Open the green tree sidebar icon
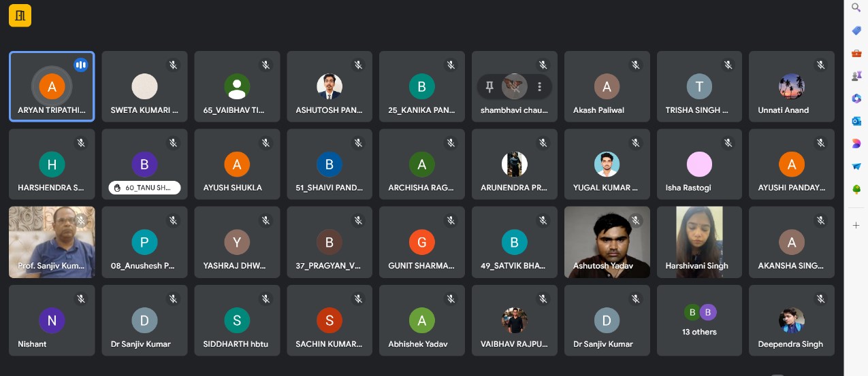The image size is (868, 376). pyautogui.click(x=856, y=189)
